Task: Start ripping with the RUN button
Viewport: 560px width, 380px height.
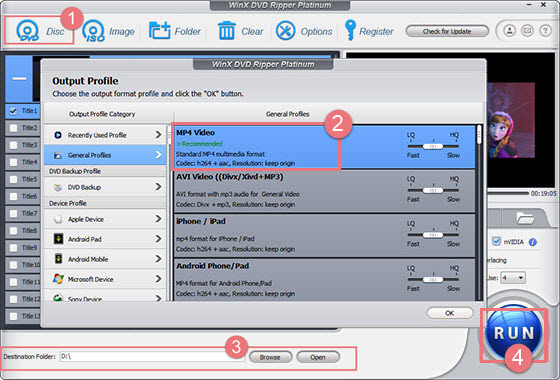Action: coord(514,333)
